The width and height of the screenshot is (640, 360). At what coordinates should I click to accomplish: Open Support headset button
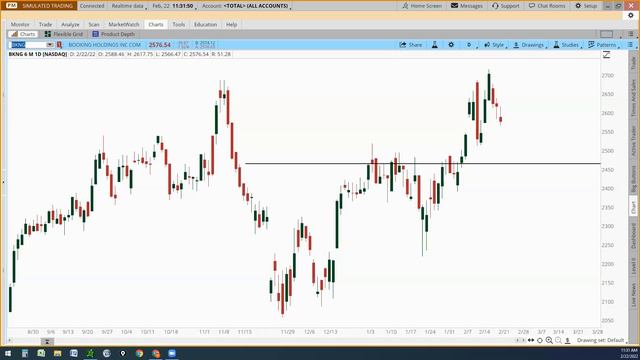click(x=506, y=6)
